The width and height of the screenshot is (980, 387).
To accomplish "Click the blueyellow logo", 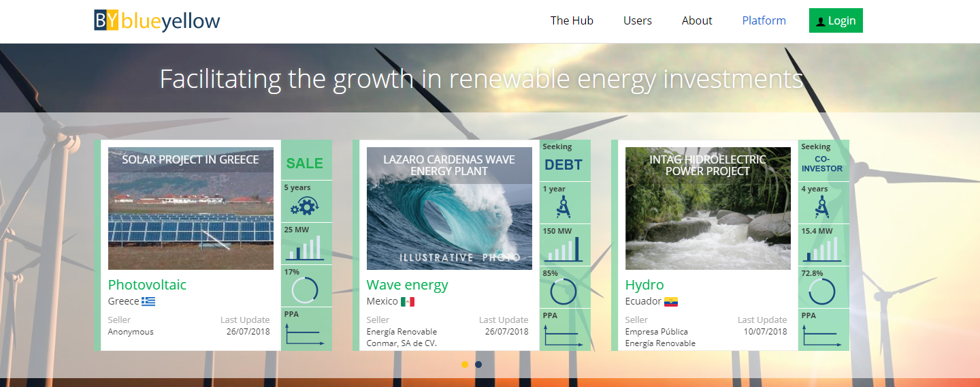I will pyautogui.click(x=157, y=20).
